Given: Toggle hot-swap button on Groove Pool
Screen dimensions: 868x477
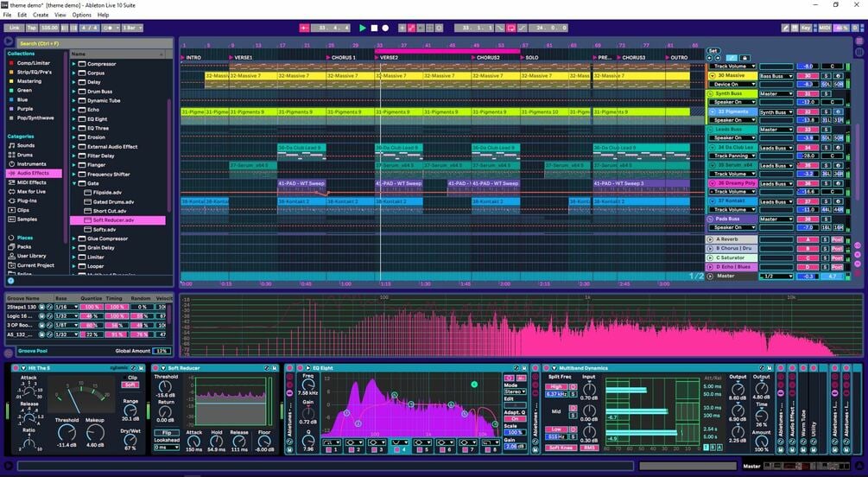Looking at the screenshot, I should point(9,353).
